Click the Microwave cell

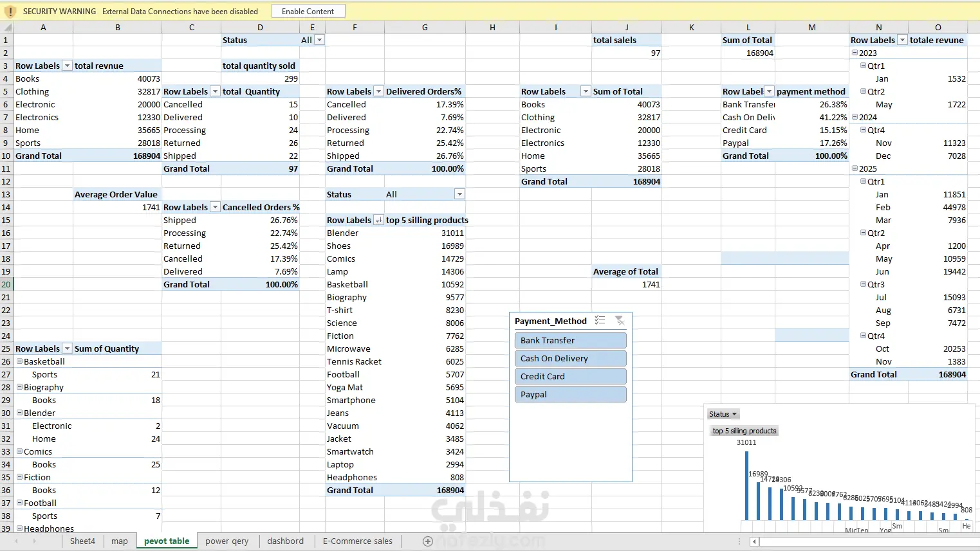[x=355, y=348]
